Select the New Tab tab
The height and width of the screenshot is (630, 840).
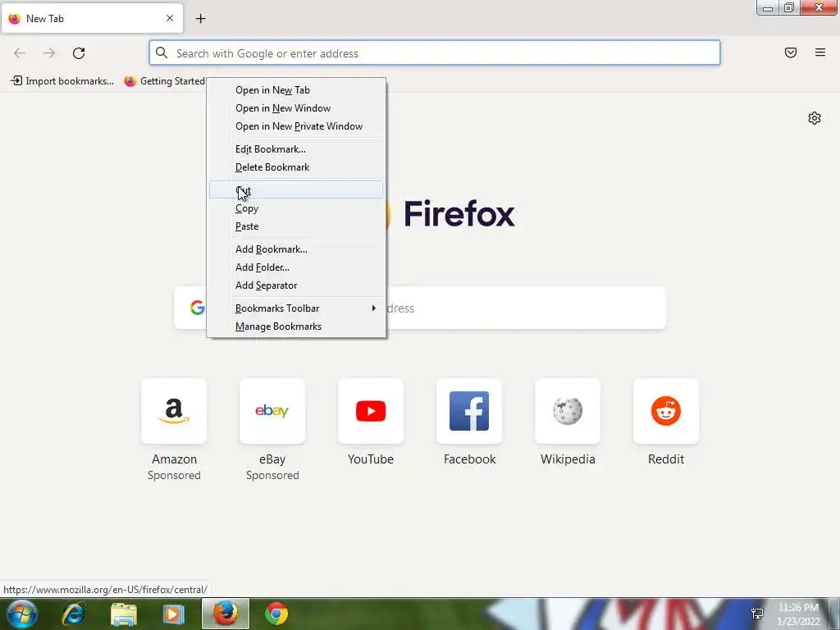tap(92, 19)
